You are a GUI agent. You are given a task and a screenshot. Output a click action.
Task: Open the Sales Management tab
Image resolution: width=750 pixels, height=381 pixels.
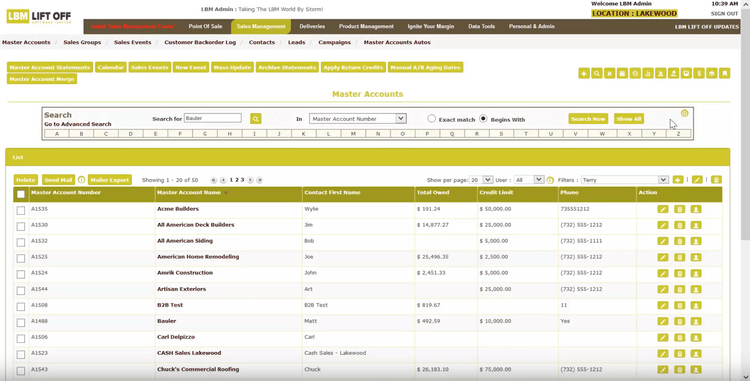tap(261, 26)
